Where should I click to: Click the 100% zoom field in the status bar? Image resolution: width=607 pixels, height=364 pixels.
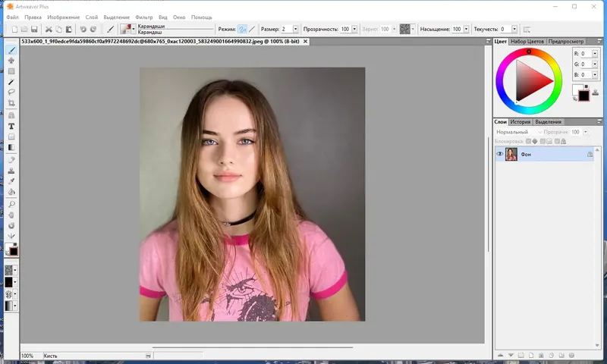(x=28, y=356)
